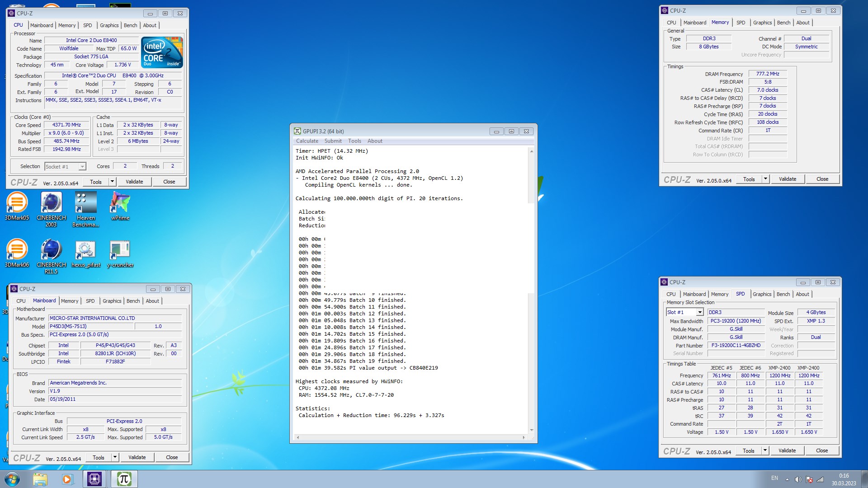This screenshot has height=488, width=868.
Task: Open Windows Explorer from the taskbar
Action: point(40,479)
